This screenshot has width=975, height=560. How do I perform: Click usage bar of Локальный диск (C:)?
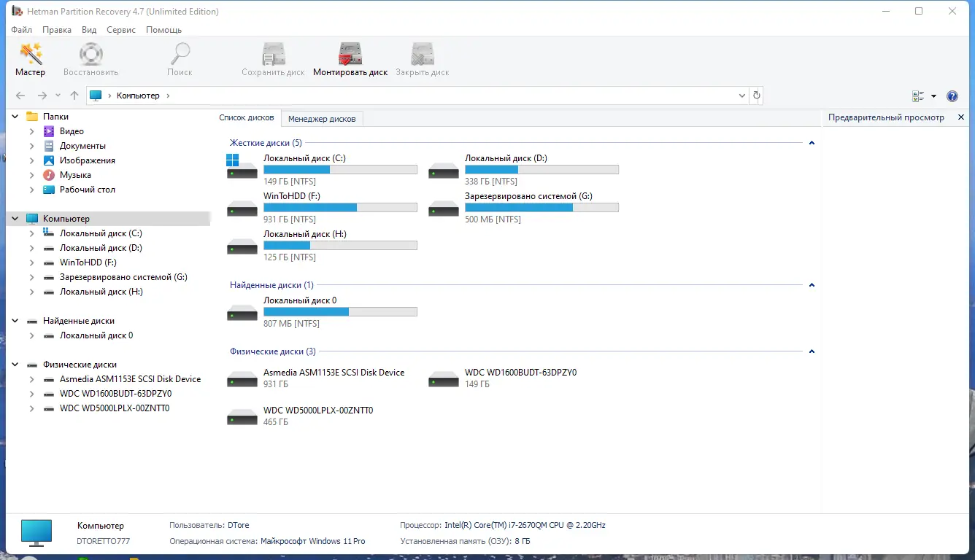coord(340,169)
